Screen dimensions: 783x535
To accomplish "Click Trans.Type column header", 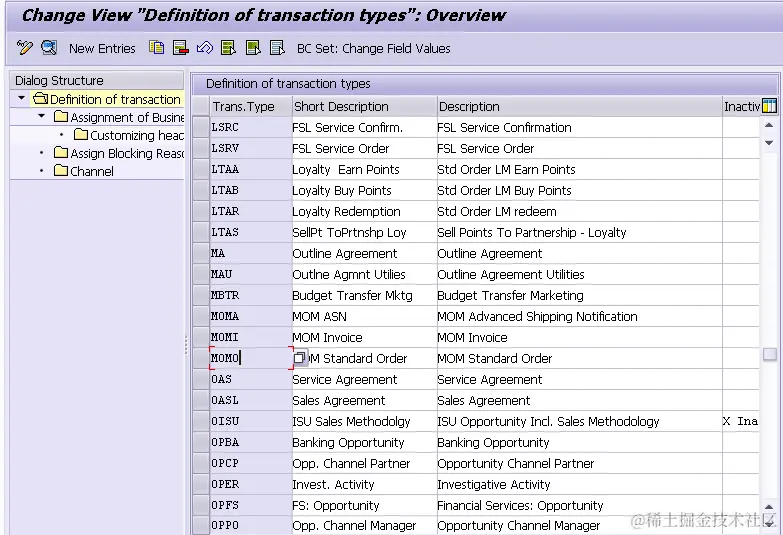I will click(x=251, y=106).
